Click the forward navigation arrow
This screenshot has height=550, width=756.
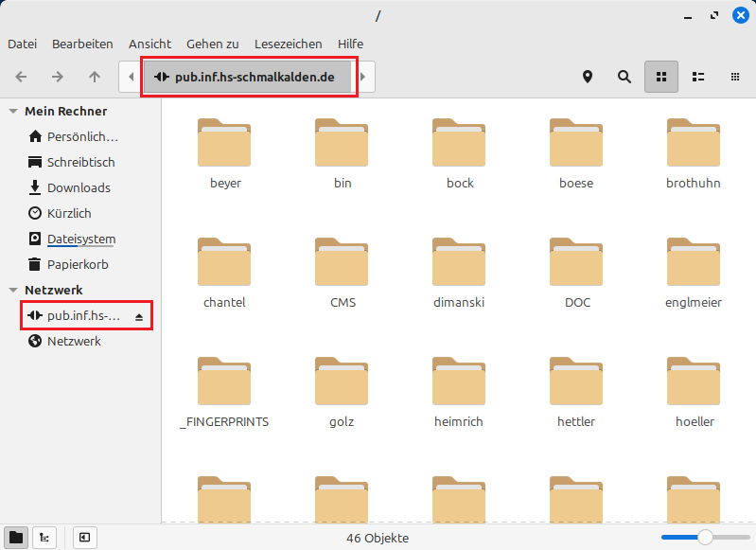[58, 77]
